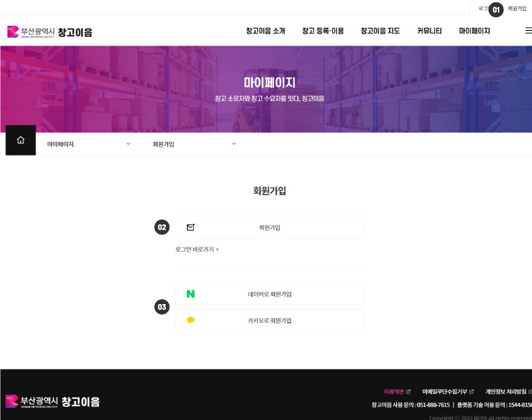Follow the 로그인 바로가기 link
This screenshot has height=420, width=532.
click(197, 250)
